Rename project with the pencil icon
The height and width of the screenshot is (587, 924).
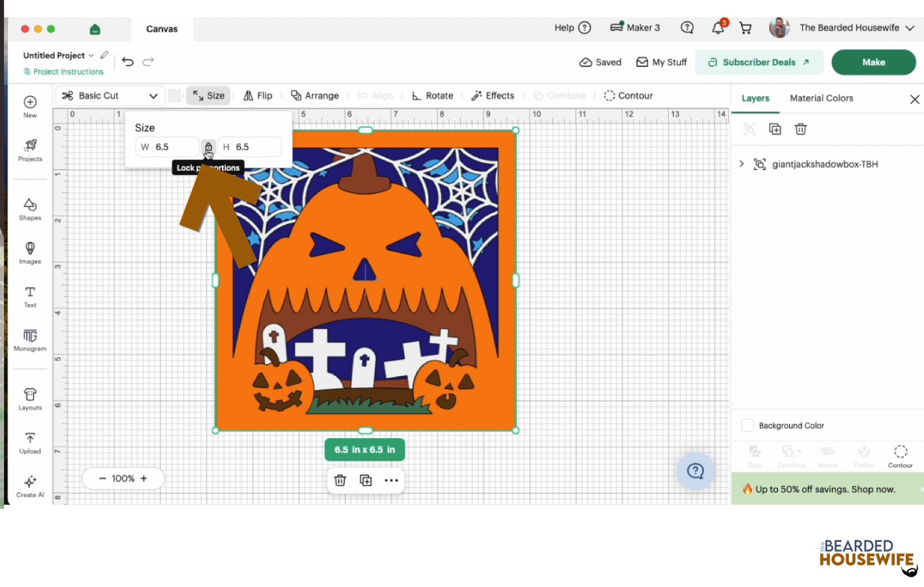tap(104, 55)
